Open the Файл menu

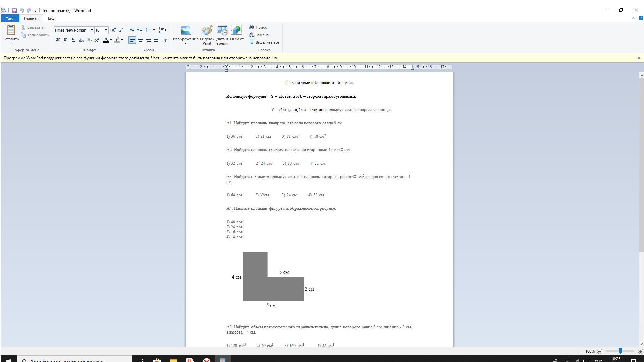(10, 18)
